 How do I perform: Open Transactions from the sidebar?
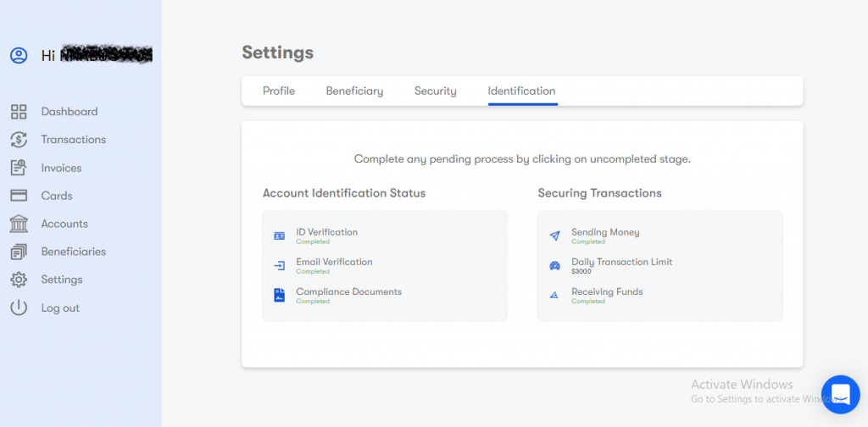(74, 140)
